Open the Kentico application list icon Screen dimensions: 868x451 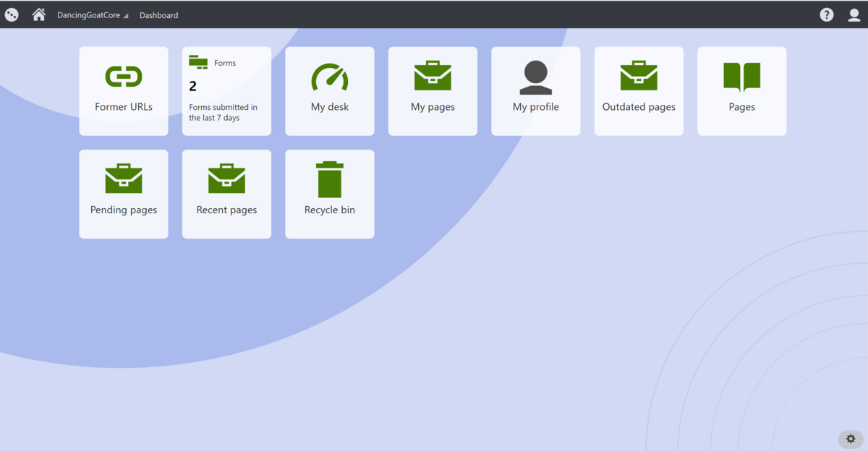(12, 14)
